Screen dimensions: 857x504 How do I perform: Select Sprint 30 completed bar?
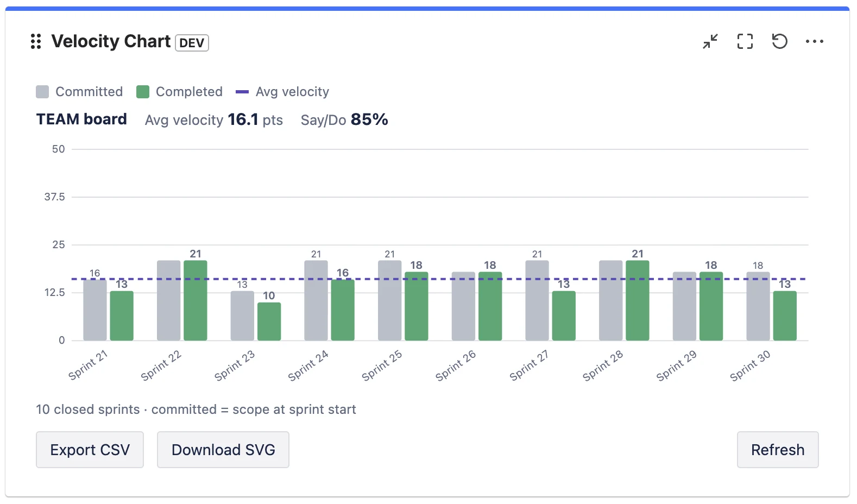785,316
